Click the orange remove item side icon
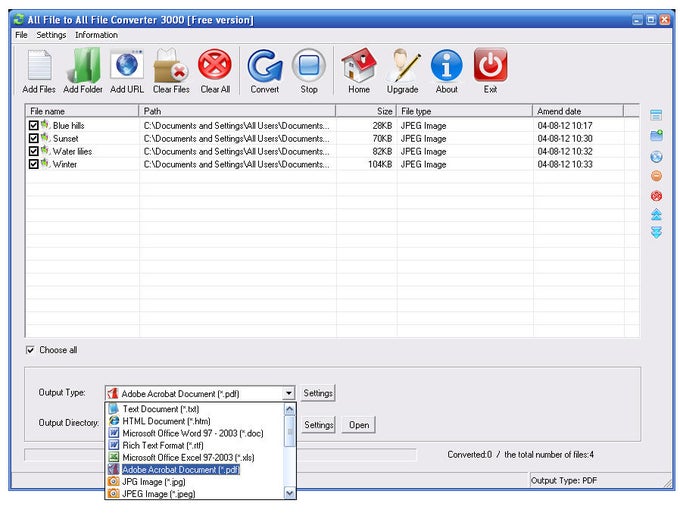Image resolution: width=680 pixels, height=516 pixels. 657,176
